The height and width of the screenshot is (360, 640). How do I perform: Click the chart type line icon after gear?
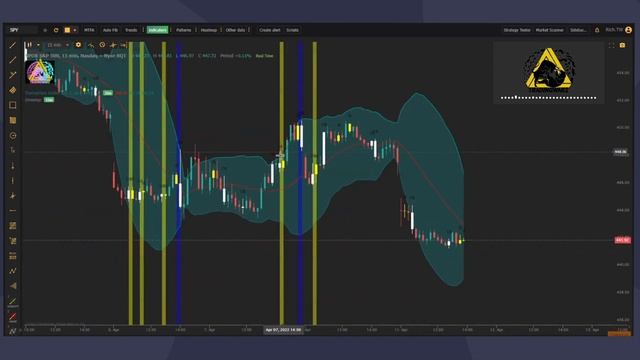tap(91, 45)
